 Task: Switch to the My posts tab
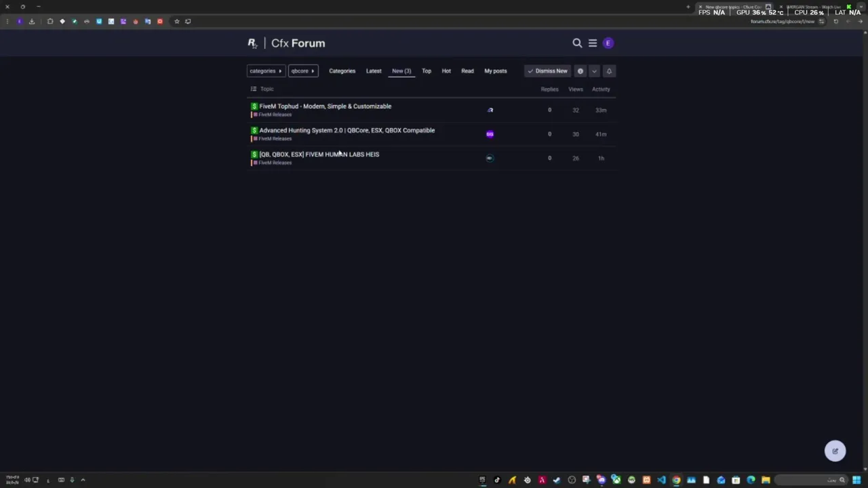(495, 71)
